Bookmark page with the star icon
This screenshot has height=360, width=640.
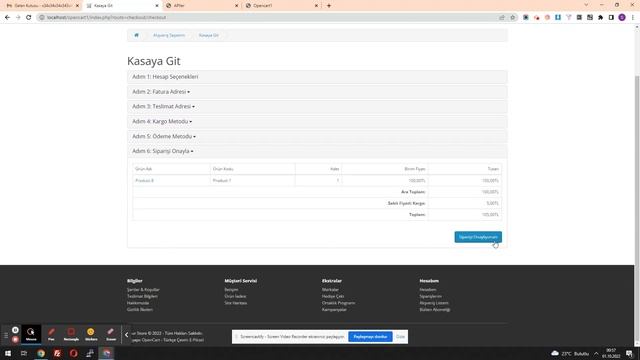(513, 17)
